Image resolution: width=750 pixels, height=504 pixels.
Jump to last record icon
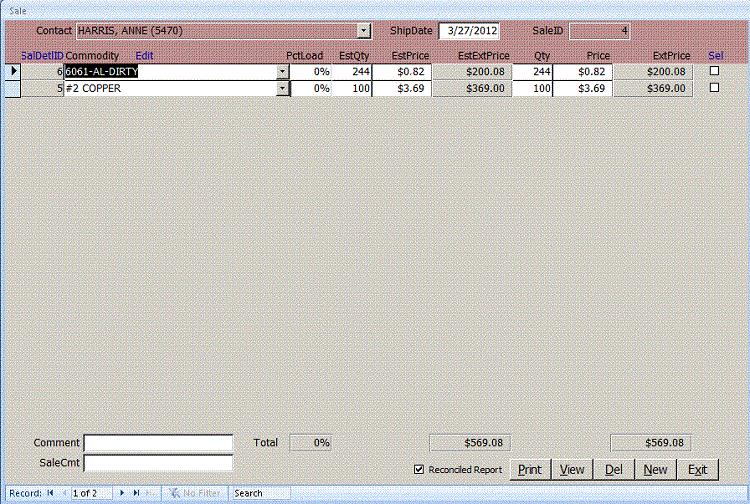[x=136, y=493]
